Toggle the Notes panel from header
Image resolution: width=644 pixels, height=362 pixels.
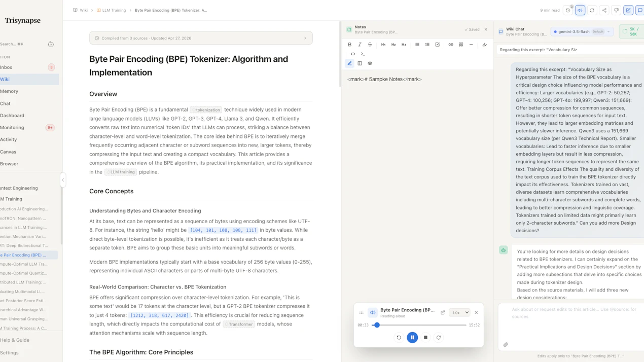[628, 10]
